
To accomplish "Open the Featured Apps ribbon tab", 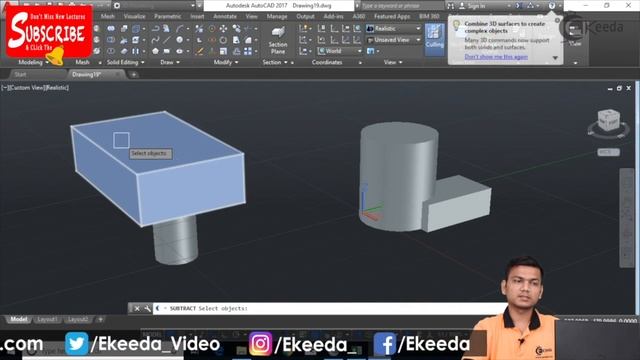I will (392, 16).
